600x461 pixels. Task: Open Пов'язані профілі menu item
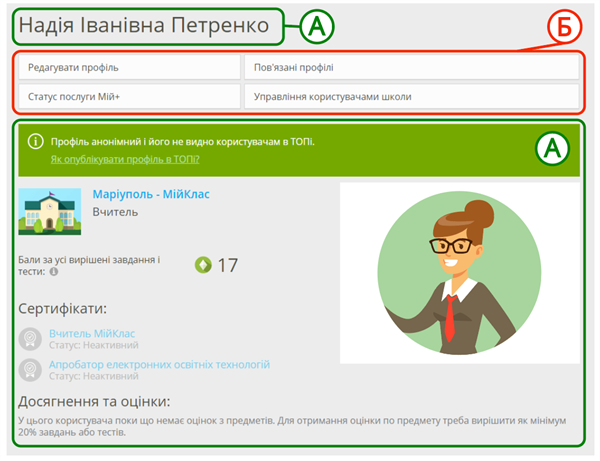[x=411, y=67]
